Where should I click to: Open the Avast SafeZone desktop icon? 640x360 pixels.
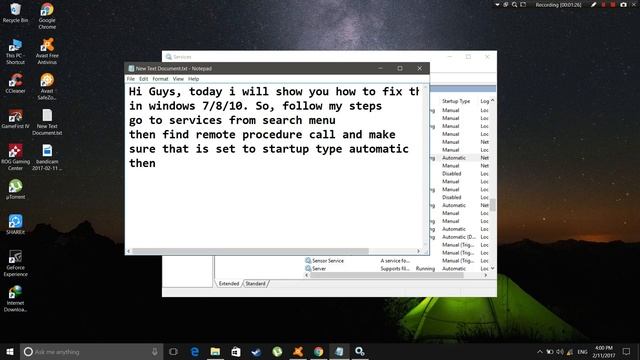point(47,87)
